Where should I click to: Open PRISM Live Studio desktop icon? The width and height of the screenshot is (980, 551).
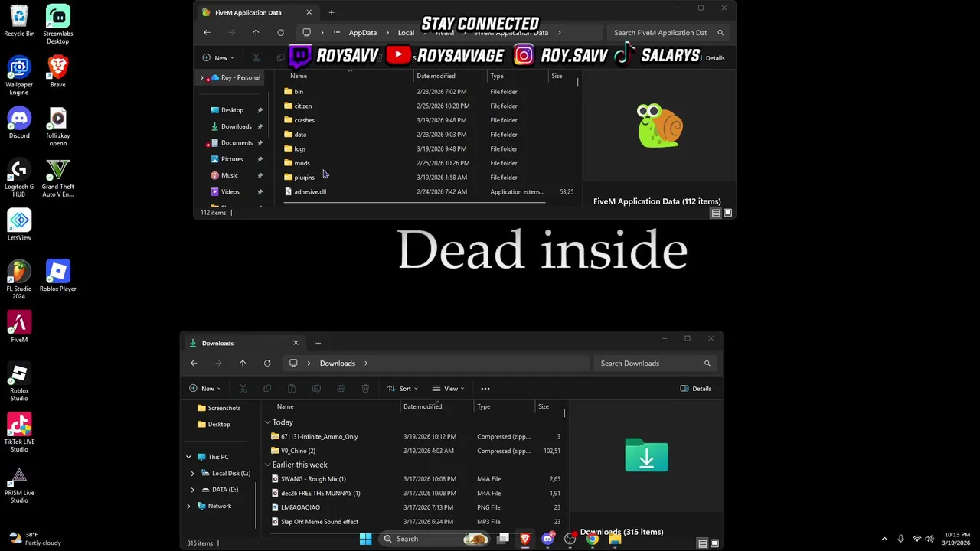tap(19, 484)
